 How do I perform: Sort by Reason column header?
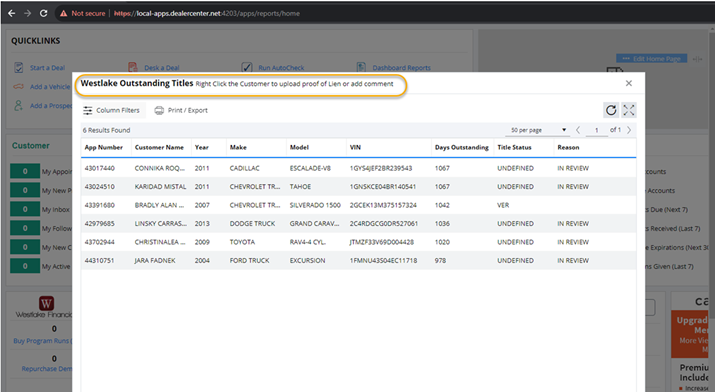(568, 147)
